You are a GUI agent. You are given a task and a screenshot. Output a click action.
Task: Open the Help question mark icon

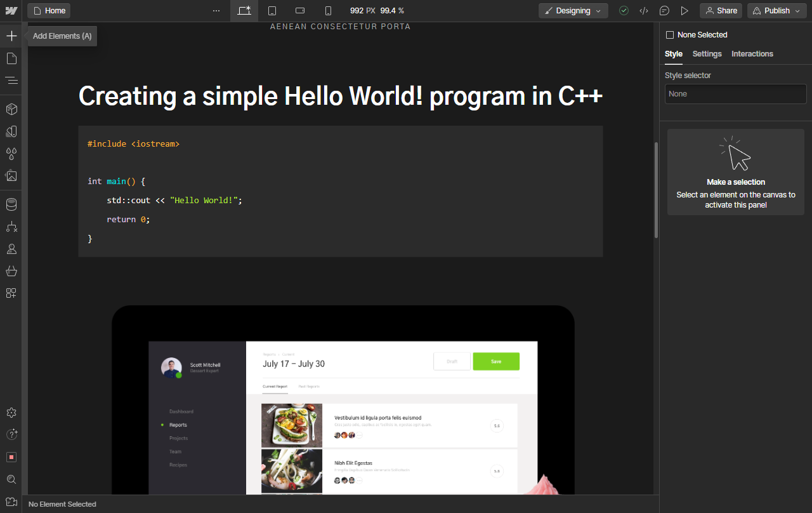pyautogui.click(x=11, y=434)
